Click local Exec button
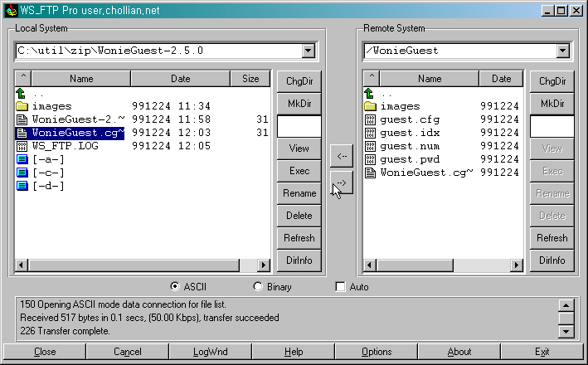The height and width of the screenshot is (365, 588). [x=299, y=171]
